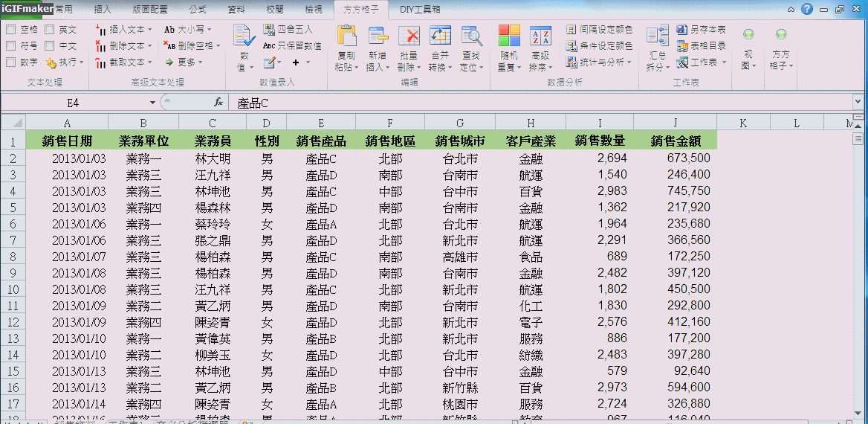Click the 方方格子 green circle icon
The height and width of the screenshot is (424, 868).
[x=781, y=34]
